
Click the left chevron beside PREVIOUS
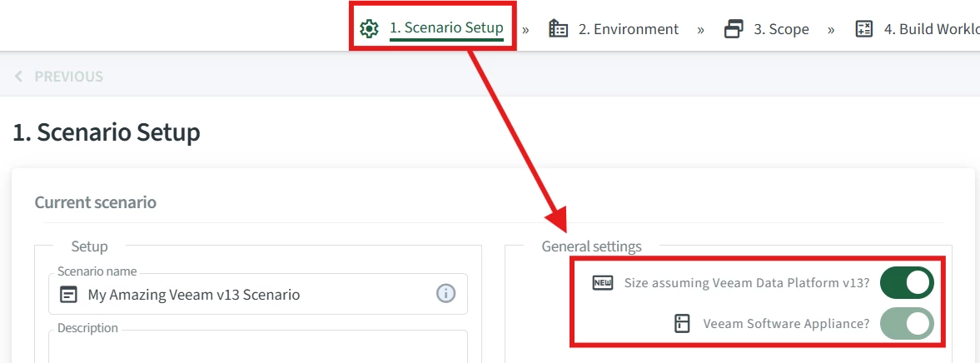pyautogui.click(x=18, y=77)
